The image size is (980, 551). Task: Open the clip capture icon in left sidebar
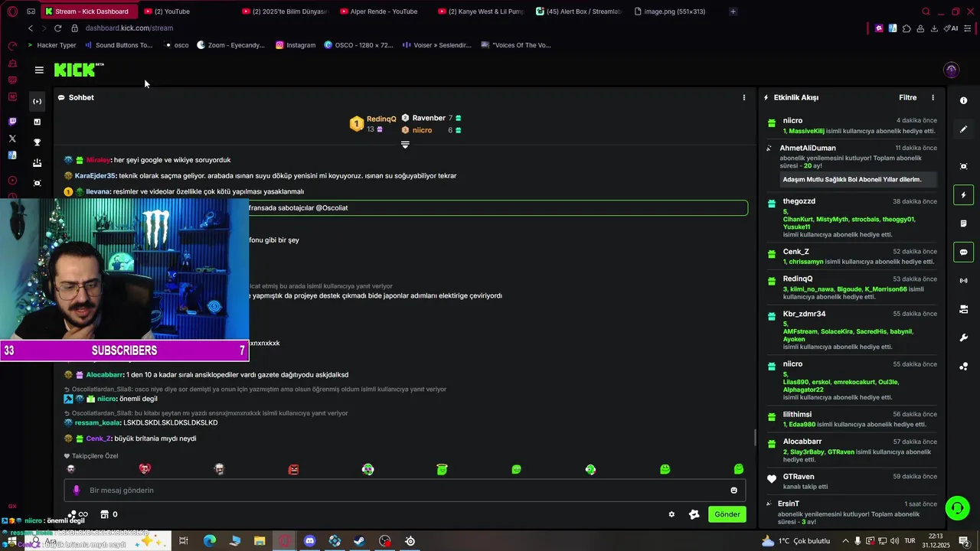tap(37, 183)
